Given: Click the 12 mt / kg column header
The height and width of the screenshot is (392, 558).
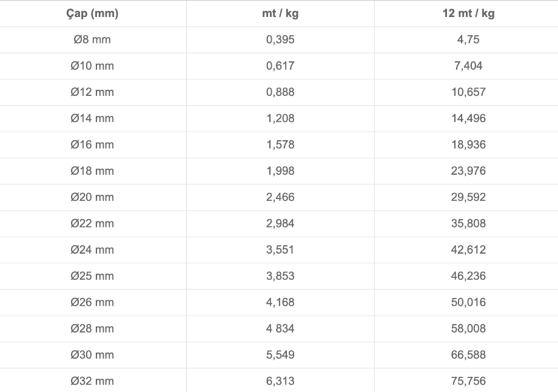Looking at the screenshot, I should (x=468, y=13).
